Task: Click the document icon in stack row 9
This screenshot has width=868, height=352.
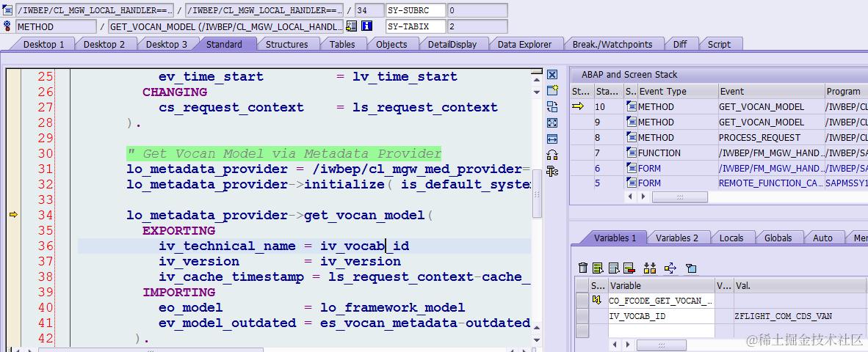Action: pos(631,122)
